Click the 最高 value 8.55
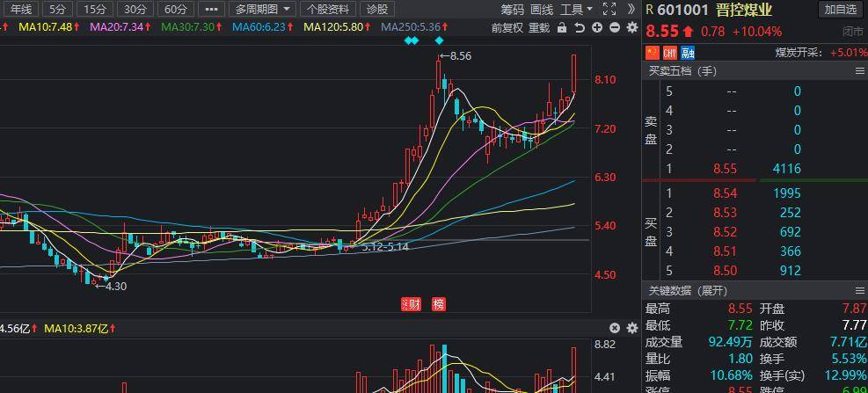Image resolution: width=868 pixels, height=393 pixels. tap(740, 309)
